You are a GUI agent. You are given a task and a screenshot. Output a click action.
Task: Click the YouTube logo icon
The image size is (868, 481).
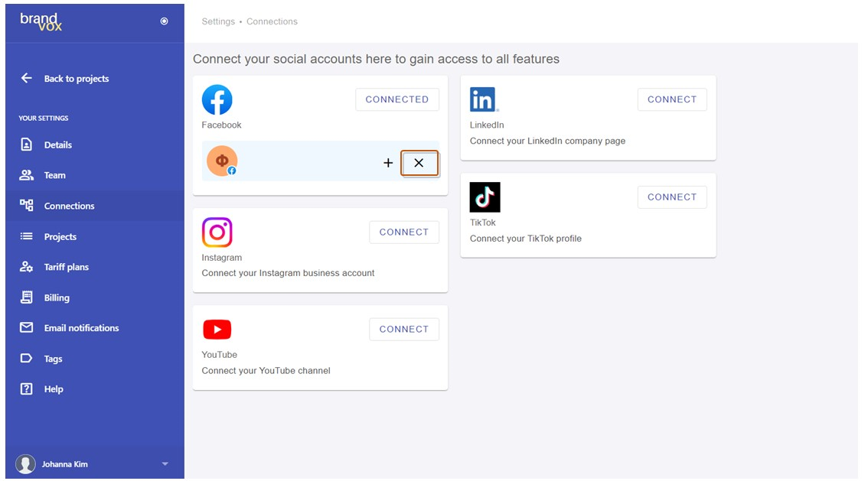pos(217,330)
